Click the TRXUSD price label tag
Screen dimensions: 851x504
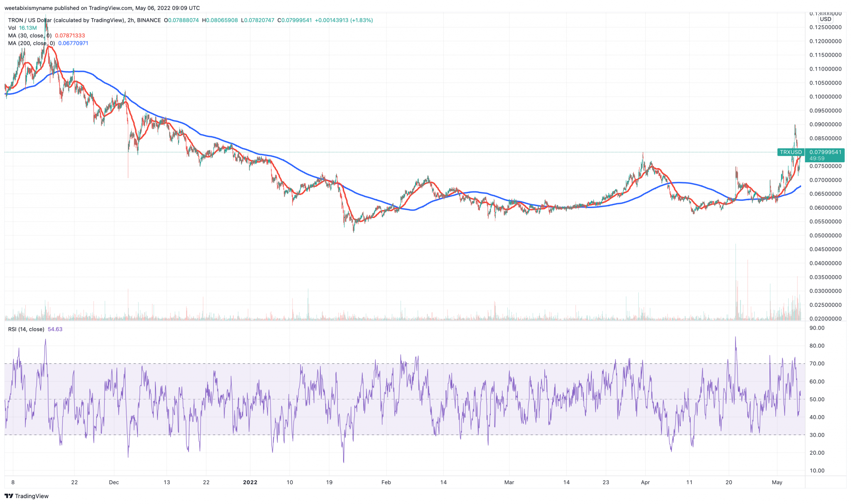tap(791, 152)
